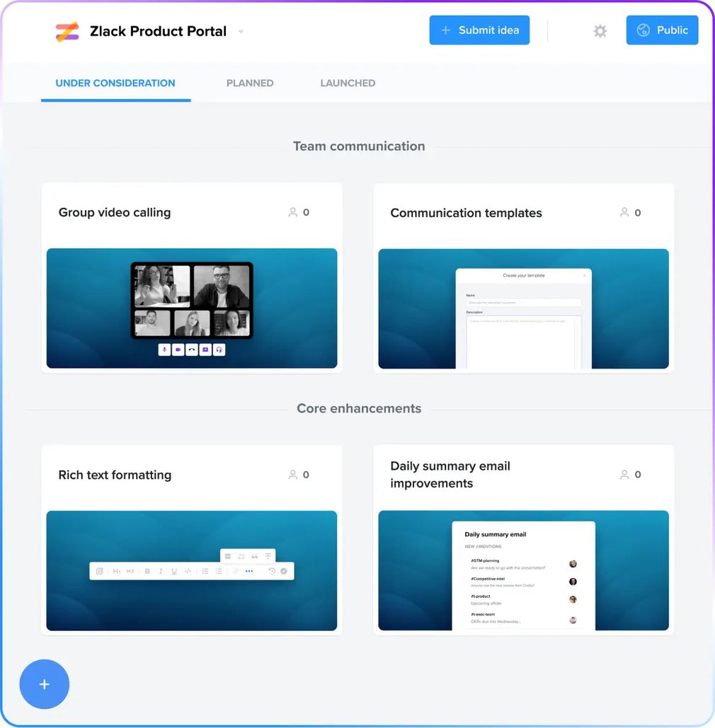Click the vote icon on Rich text formatting
This screenshot has height=728, width=715.
point(292,475)
